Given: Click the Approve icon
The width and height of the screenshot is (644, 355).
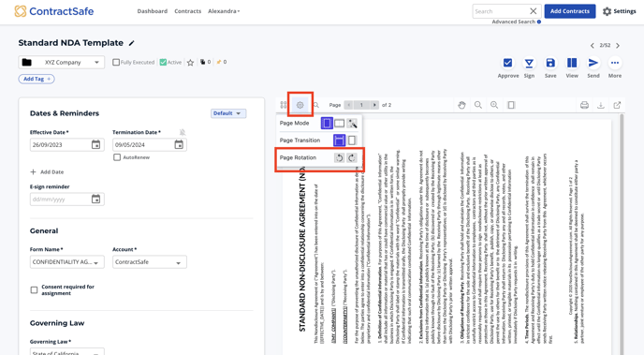Looking at the screenshot, I should point(507,63).
